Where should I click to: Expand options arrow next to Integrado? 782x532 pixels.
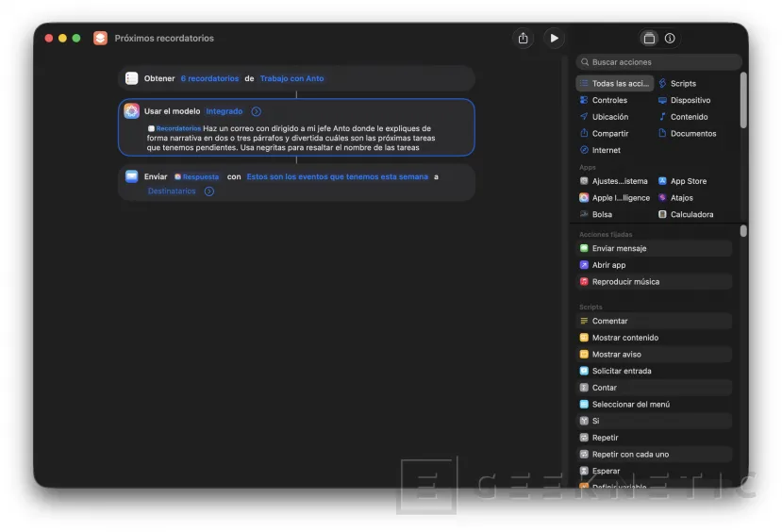click(256, 111)
